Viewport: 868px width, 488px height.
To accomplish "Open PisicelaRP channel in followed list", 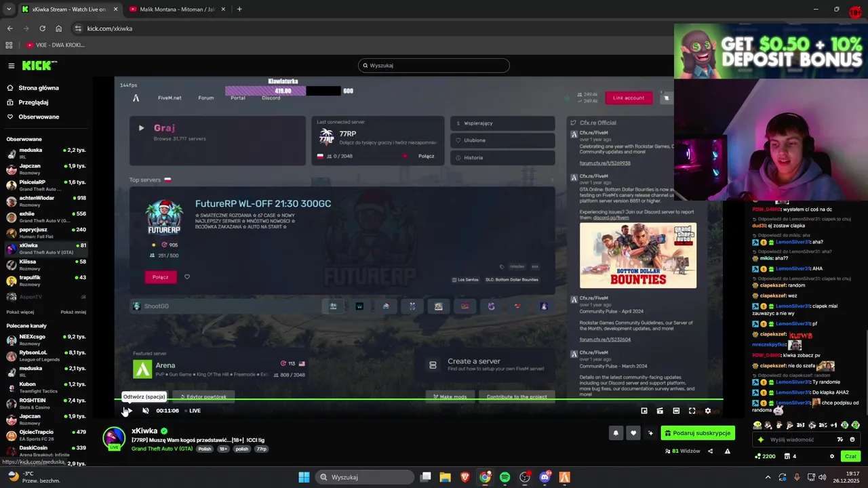I will 46,185.
